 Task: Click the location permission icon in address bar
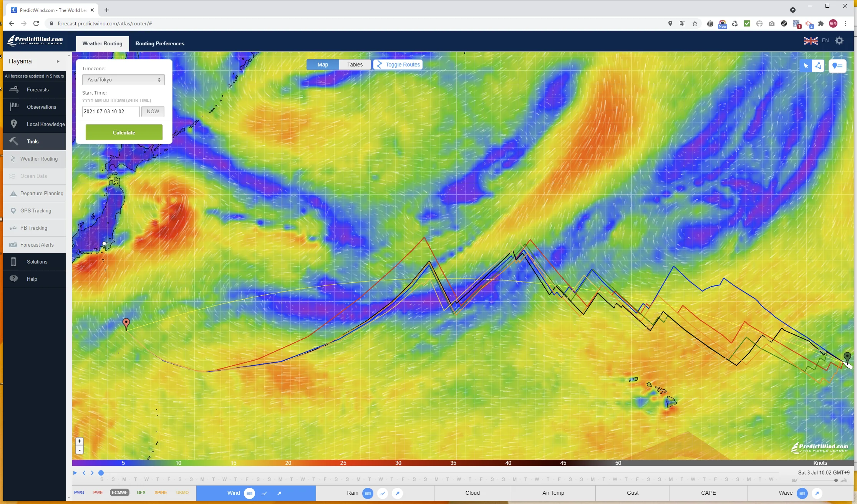670,23
